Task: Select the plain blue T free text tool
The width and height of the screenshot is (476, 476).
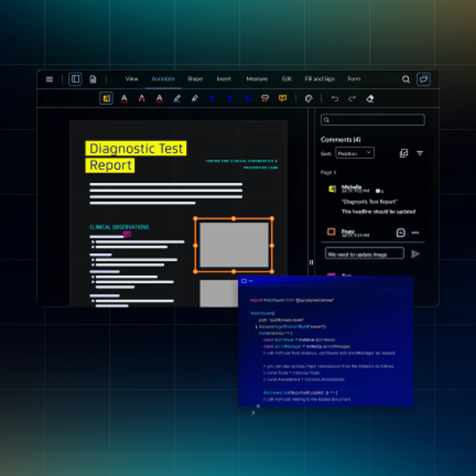Action: [x=212, y=99]
